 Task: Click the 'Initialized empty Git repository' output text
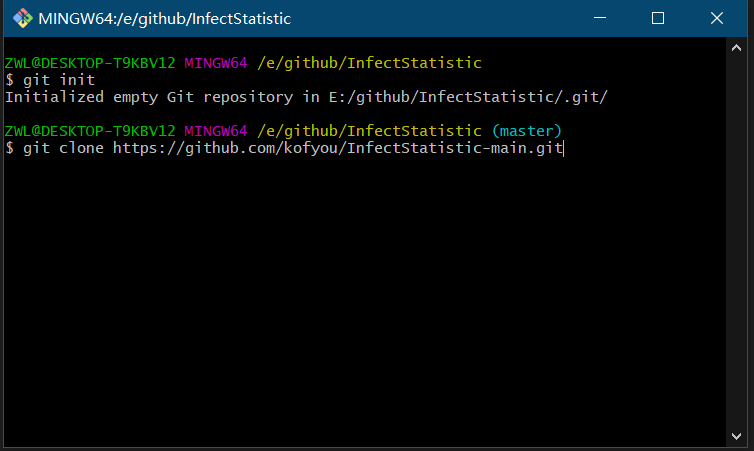tap(149, 97)
